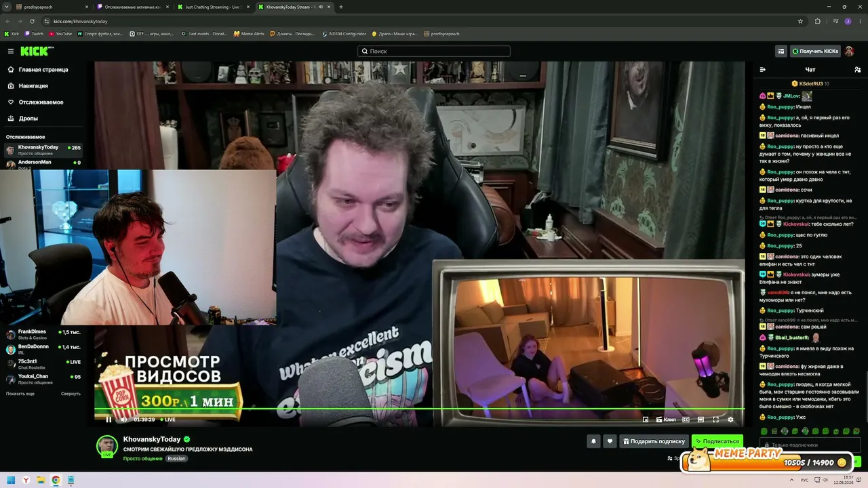The width and height of the screenshot is (868, 488).
Task: Click the stream progress bar
Action: pyautogui.click(x=419, y=409)
